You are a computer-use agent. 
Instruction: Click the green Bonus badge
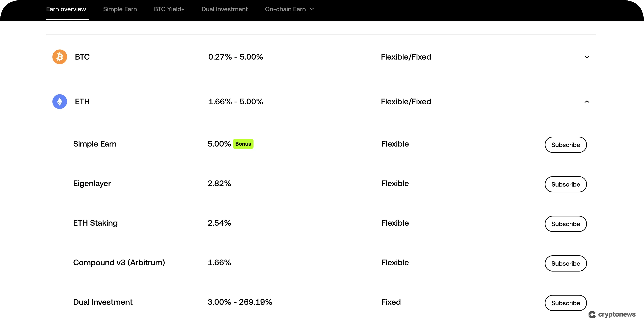coord(243,144)
